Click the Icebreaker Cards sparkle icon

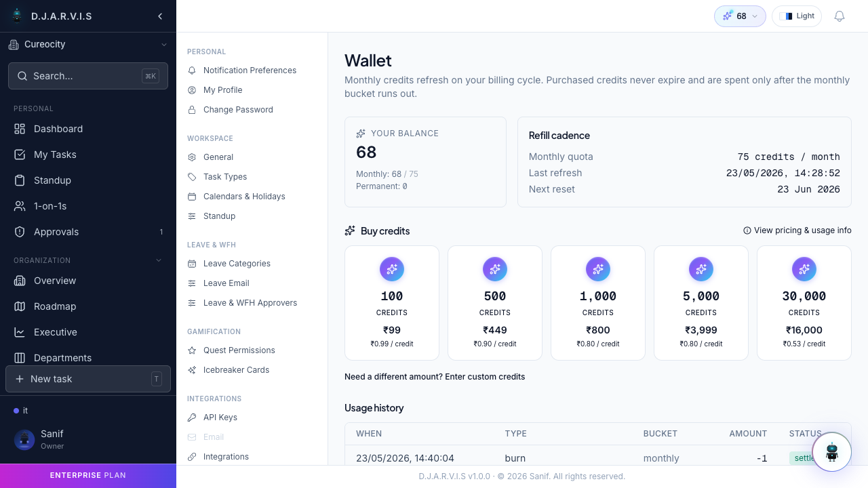(x=192, y=370)
